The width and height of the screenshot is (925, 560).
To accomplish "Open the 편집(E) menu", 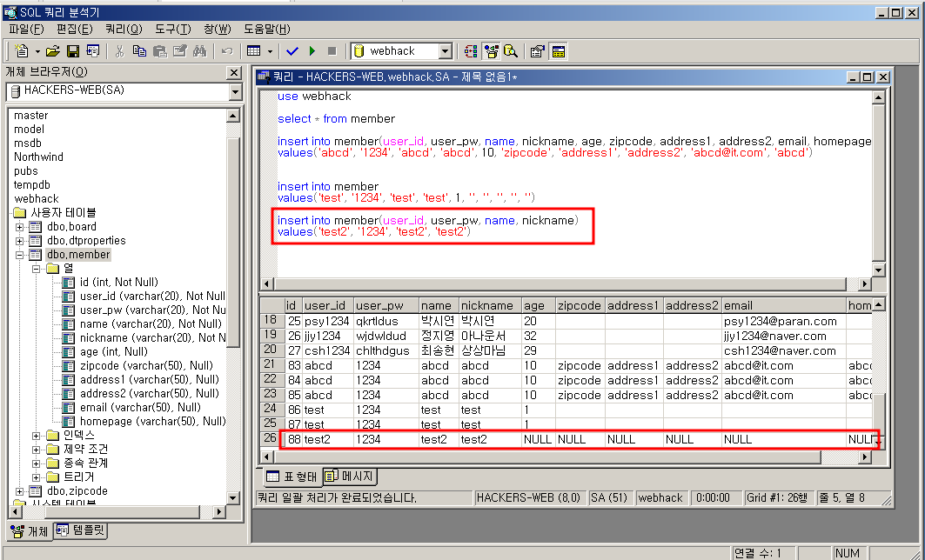I will click(74, 29).
